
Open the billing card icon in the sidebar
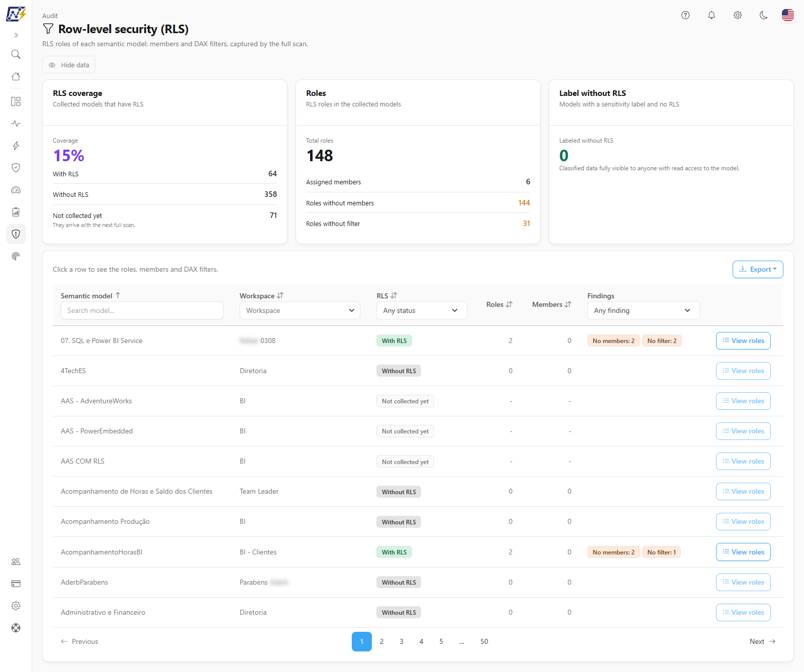point(16,584)
